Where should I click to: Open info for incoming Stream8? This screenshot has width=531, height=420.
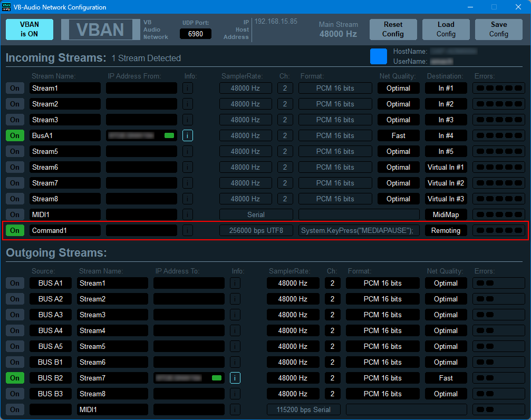(x=188, y=199)
